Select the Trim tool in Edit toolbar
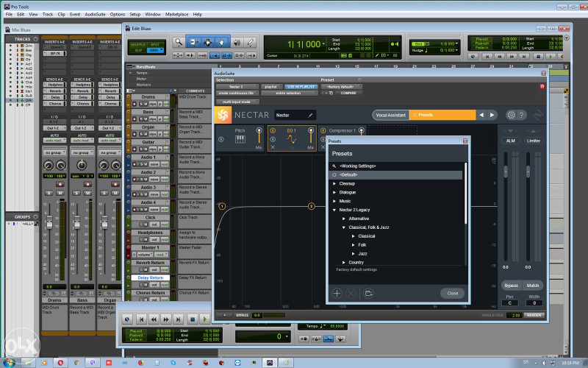 point(194,43)
